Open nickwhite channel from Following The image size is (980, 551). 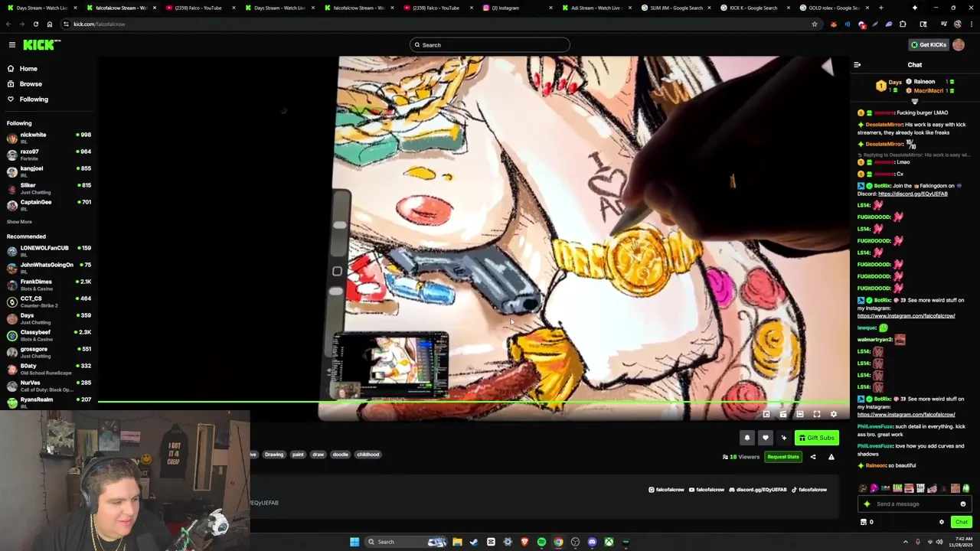(x=48, y=138)
